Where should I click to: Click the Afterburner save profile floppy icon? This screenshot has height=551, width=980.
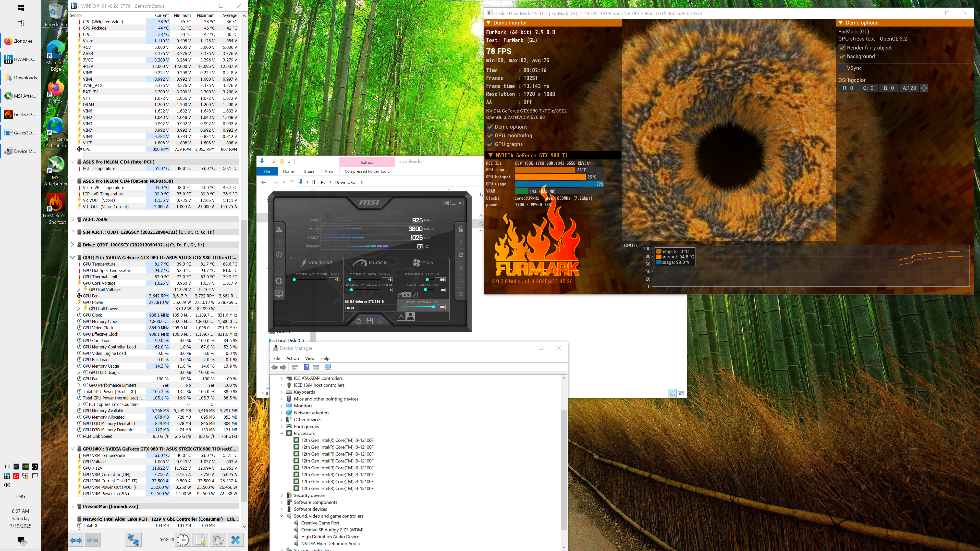[x=369, y=321]
